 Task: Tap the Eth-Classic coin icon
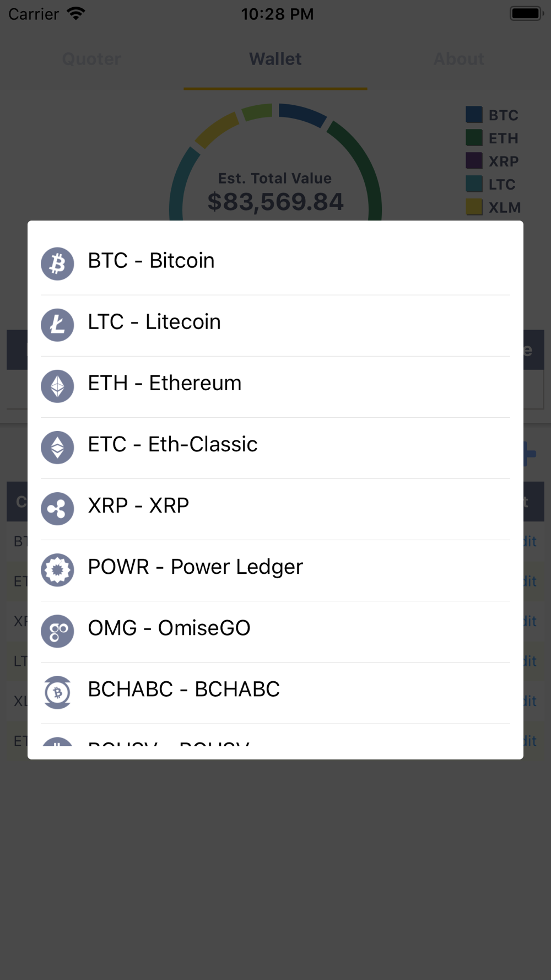coord(57,448)
